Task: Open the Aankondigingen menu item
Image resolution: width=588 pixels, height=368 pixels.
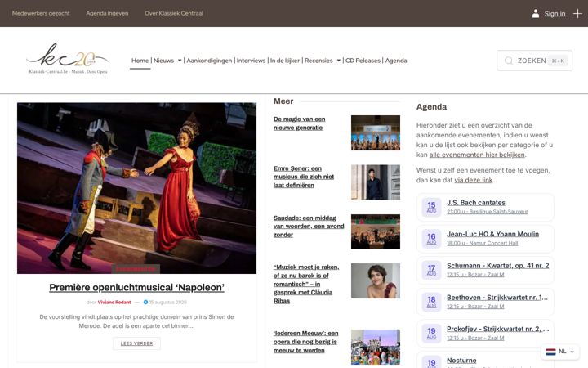Action: point(209,61)
